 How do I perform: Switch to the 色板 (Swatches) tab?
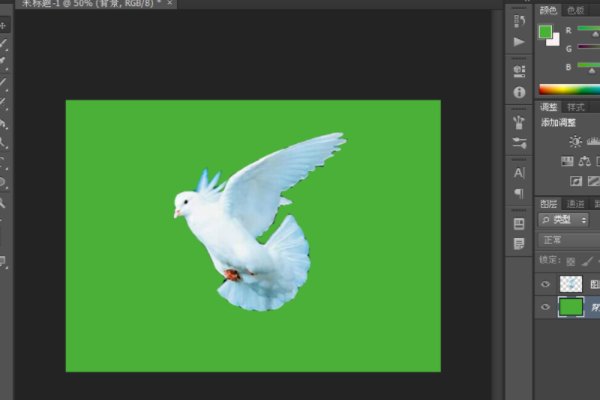(576, 10)
